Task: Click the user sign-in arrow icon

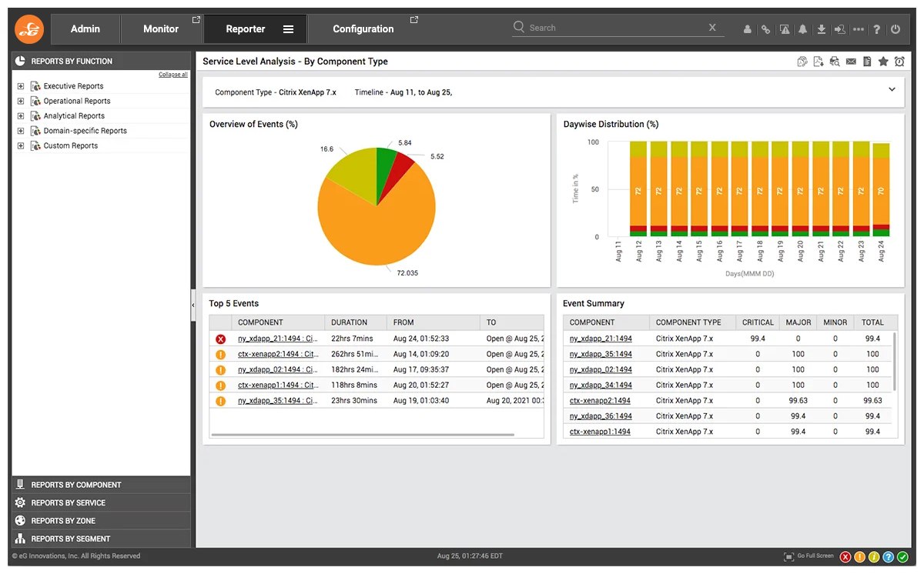Action: pyautogui.click(x=839, y=29)
